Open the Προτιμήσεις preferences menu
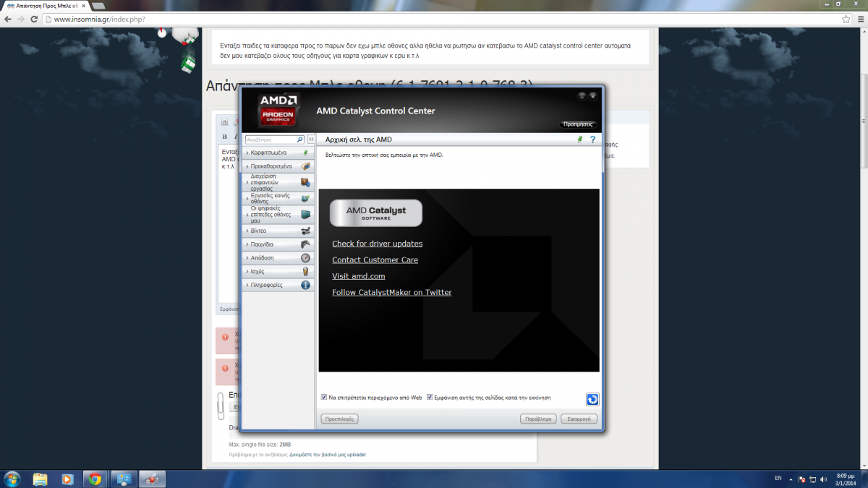868x488 pixels. (579, 124)
